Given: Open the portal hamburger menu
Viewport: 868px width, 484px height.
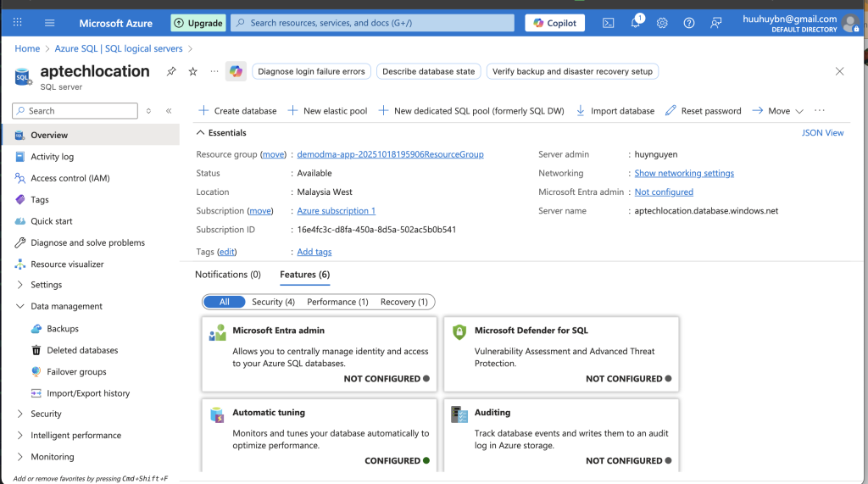Looking at the screenshot, I should tap(49, 23).
